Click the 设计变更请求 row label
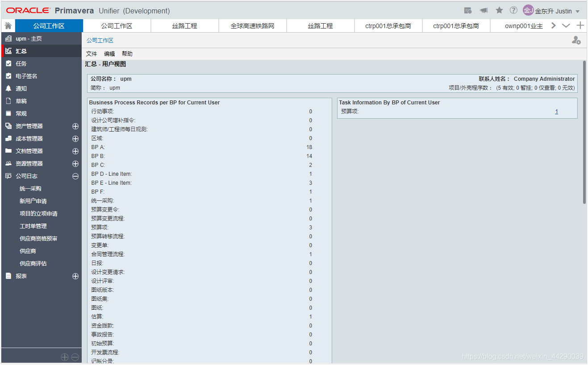Viewport: 588px width, 365px height. click(108, 272)
